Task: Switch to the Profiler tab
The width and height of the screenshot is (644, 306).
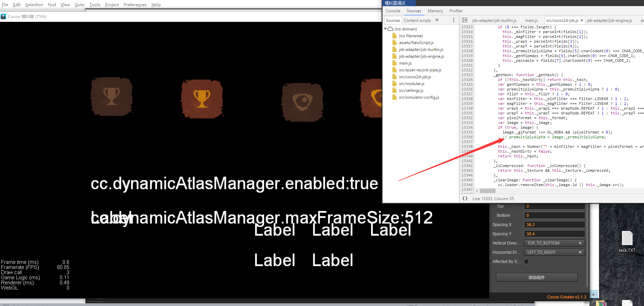Action: pyautogui.click(x=456, y=11)
